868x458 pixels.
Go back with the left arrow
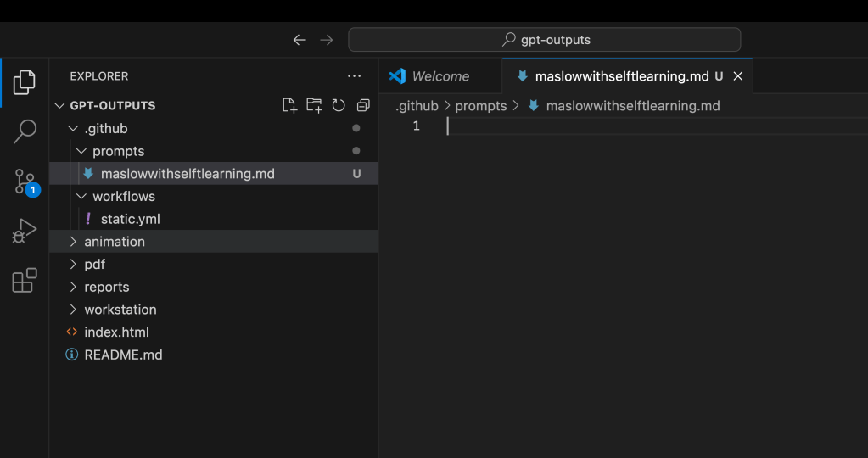300,40
